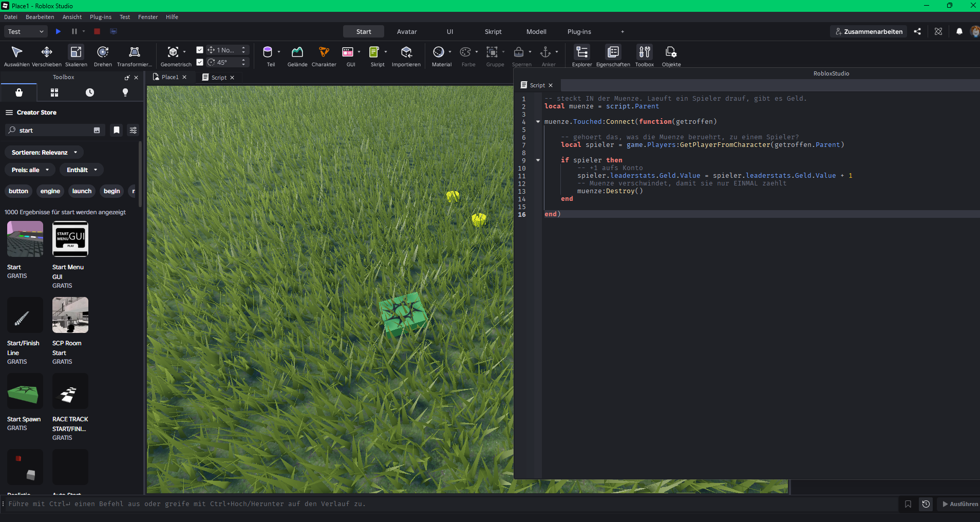Toggle the Explorer panel
980x522 pixels.
(582, 55)
